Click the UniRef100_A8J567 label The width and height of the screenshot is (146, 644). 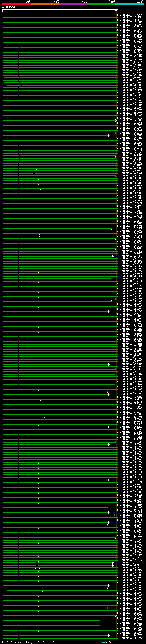coord(131,15)
